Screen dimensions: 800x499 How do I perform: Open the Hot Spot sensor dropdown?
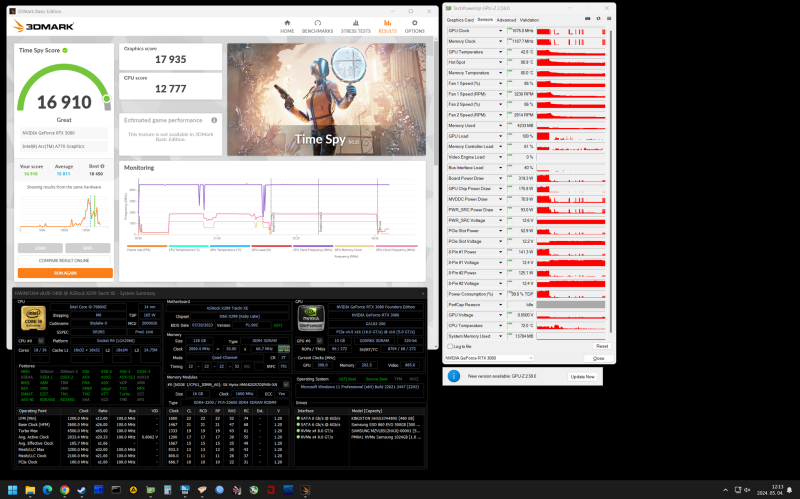[x=500, y=62]
